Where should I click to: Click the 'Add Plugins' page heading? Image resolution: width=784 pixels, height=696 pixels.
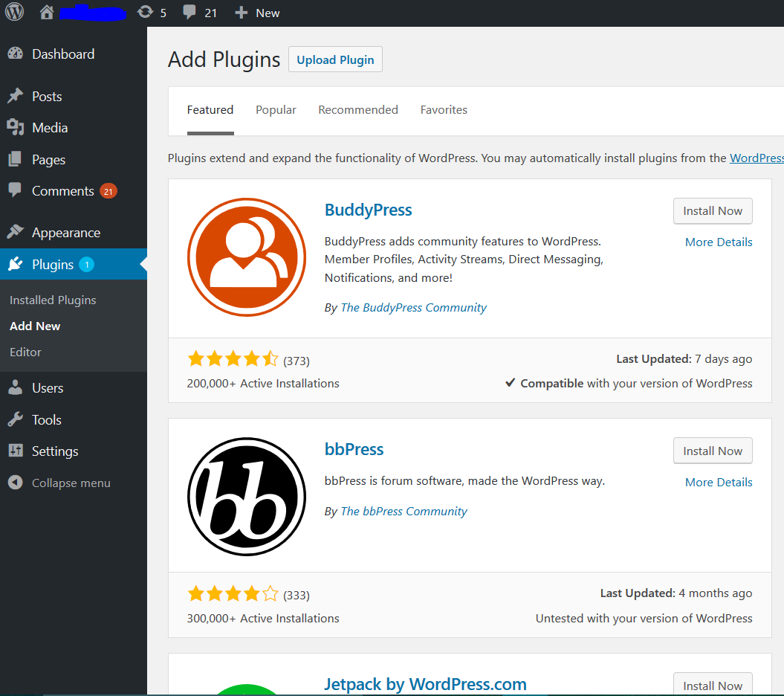click(224, 59)
